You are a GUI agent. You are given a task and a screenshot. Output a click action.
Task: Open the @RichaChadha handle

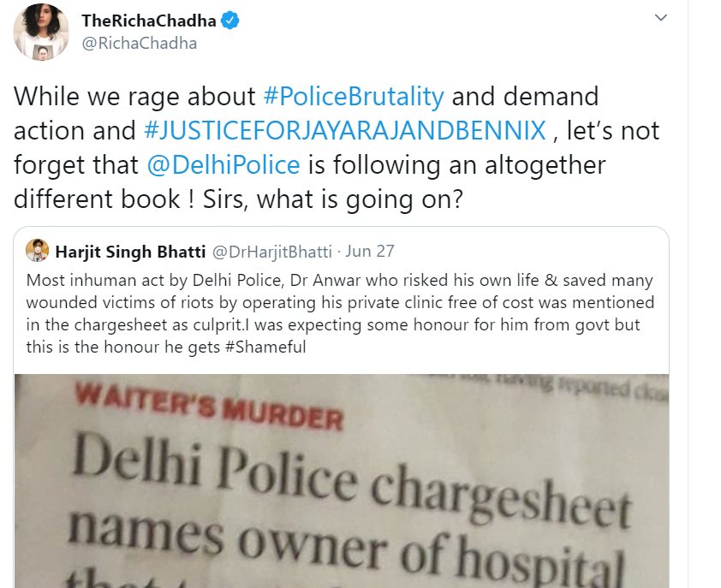140,43
